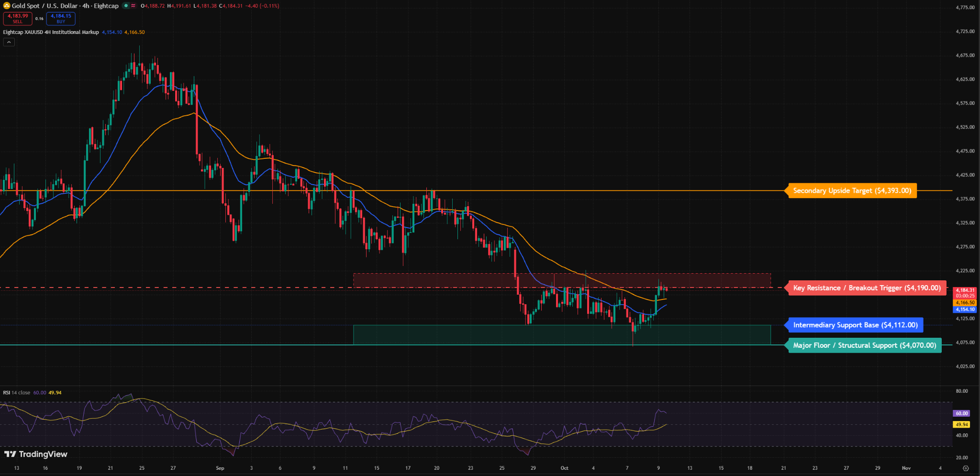Image resolution: width=980 pixels, height=476 pixels.
Task: Click the open price O4,188.72 readout
Action: [153, 6]
